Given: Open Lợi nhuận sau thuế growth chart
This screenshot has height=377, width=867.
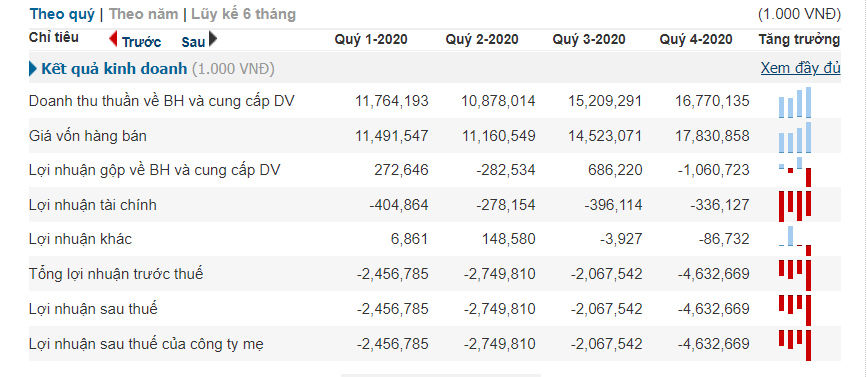Looking at the screenshot, I should tap(795, 310).
